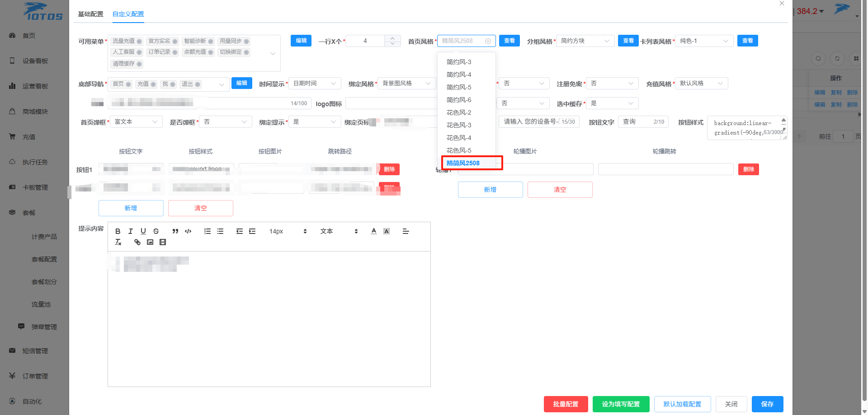Clear formatting in the editor
The width and height of the screenshot is (868, 415).
[x=118, y=242]
